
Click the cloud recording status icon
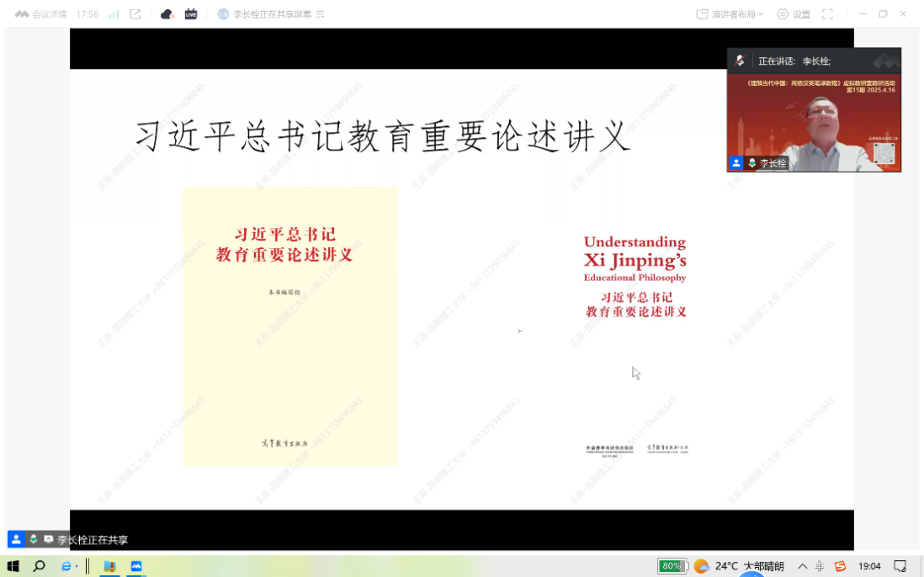(167, 14)
